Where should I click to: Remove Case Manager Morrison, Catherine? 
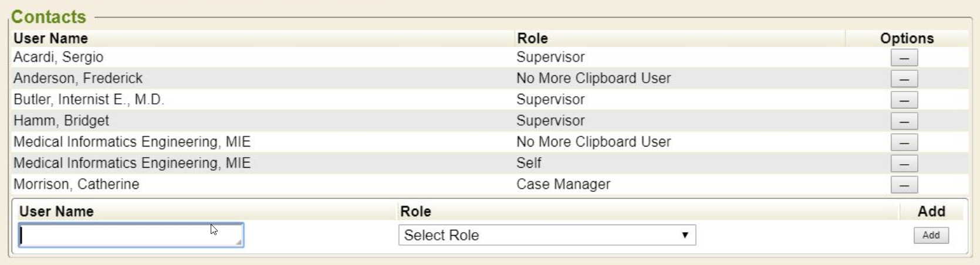click(904, 185)
